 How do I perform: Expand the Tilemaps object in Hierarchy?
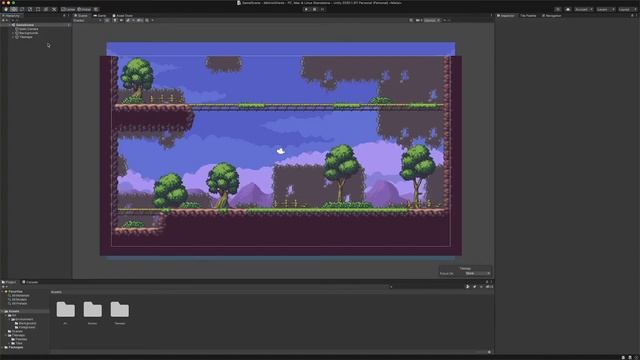coord(13,37)
